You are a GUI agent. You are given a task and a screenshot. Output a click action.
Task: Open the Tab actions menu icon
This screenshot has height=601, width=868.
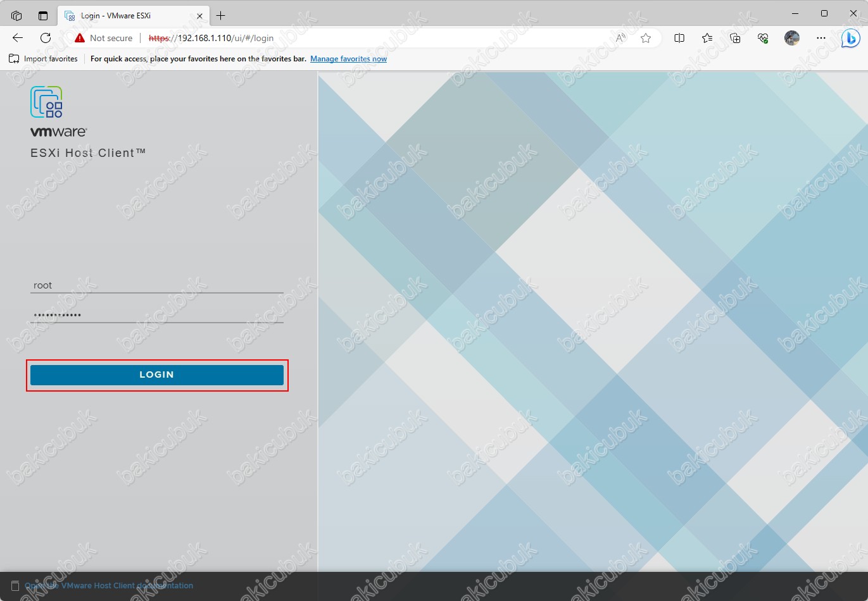pyautogui.click(x=43, y=15)
